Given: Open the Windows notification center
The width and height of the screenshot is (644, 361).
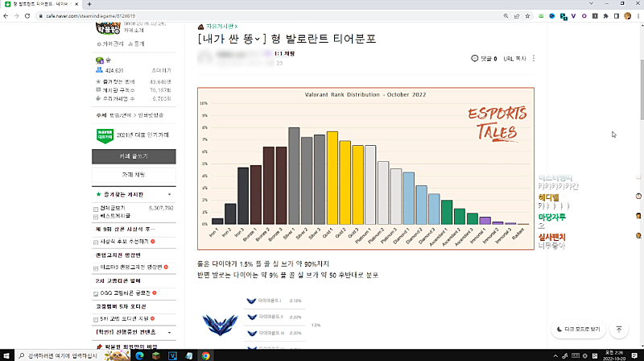Looking at the screenshot, I should (x=634, y=355).
